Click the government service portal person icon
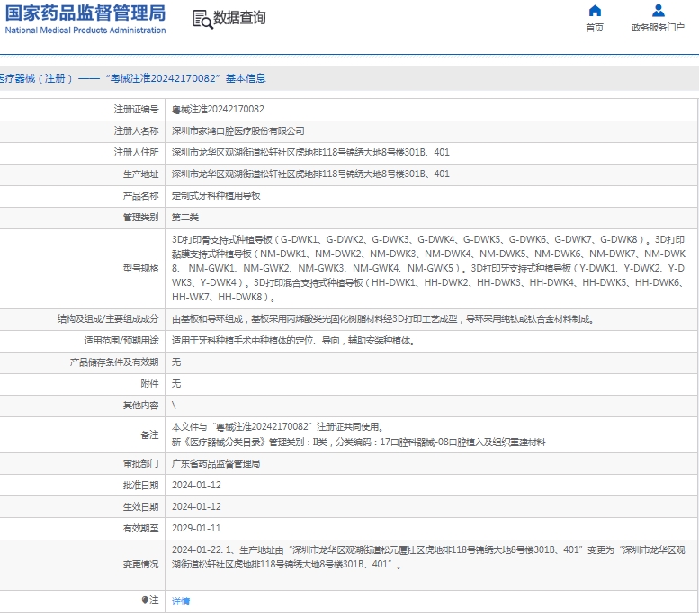Image resolution: width=699 pixels, height=616 pixels. click(658, 11)
